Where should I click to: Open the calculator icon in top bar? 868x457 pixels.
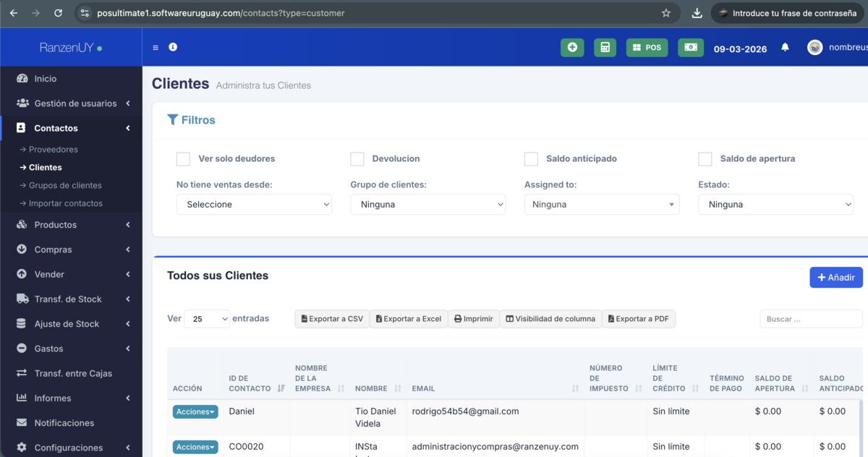(x=605, y=48)
